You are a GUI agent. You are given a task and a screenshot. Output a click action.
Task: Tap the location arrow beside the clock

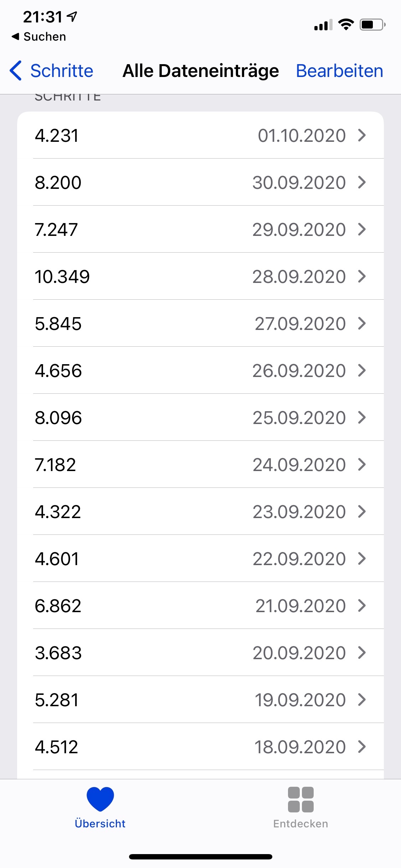pyautogui.click(x=72, y=16)
